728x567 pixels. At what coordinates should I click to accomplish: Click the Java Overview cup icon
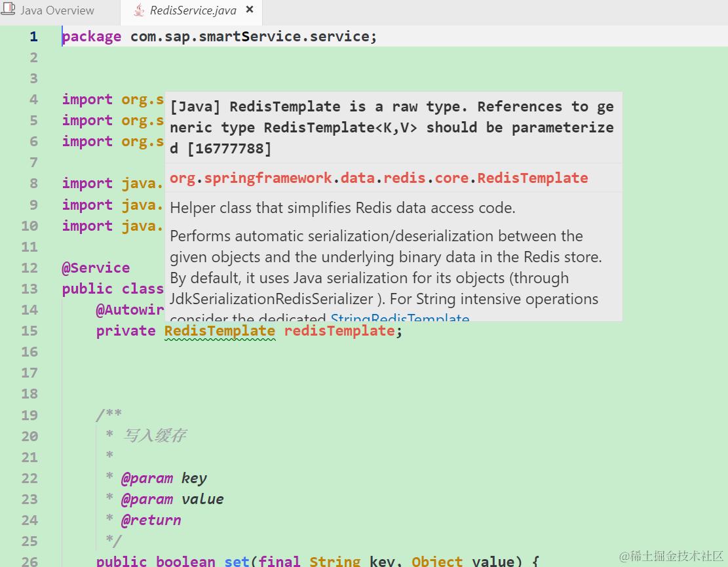[x=9, y=9]
